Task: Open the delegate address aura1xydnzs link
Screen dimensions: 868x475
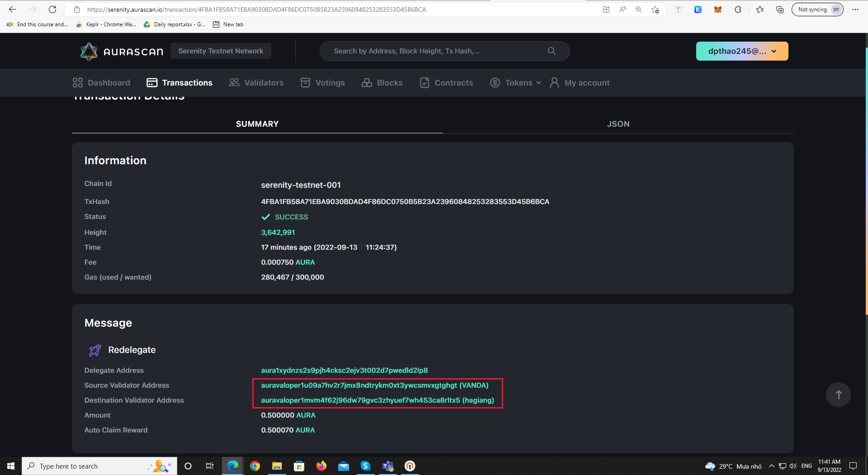Action: pyautogui.click(x=344, y=370)
